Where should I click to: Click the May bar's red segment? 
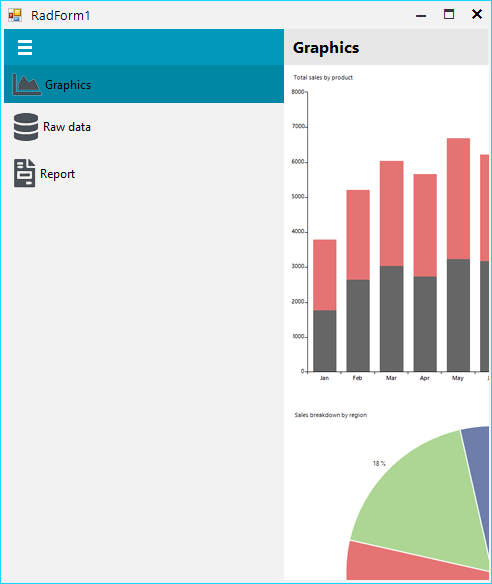tap(458, 199)
